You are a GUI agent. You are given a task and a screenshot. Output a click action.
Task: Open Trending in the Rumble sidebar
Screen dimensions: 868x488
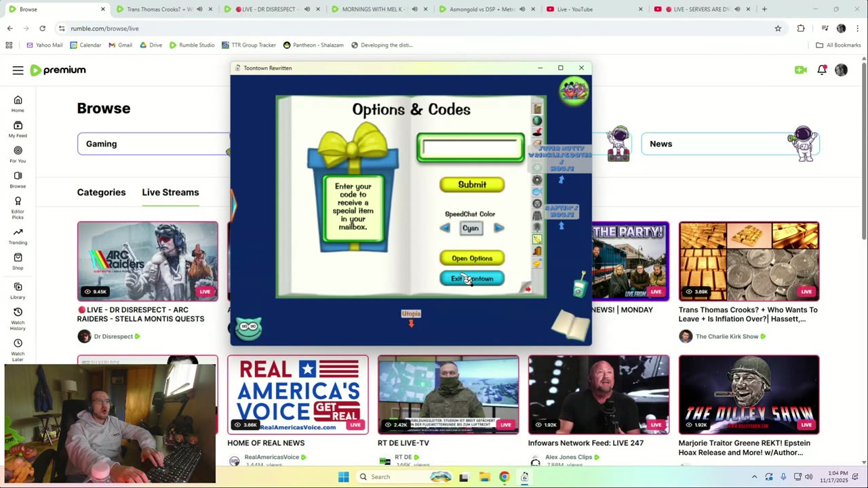point(18,236)
